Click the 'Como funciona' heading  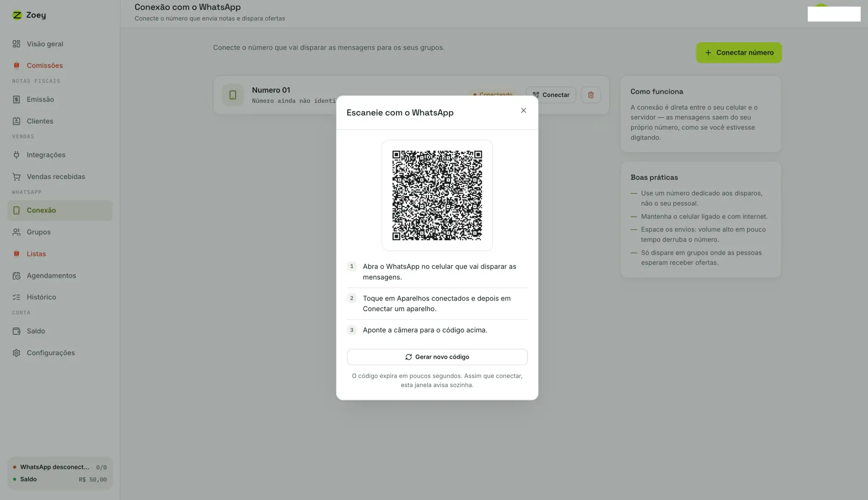coord(656,91)
